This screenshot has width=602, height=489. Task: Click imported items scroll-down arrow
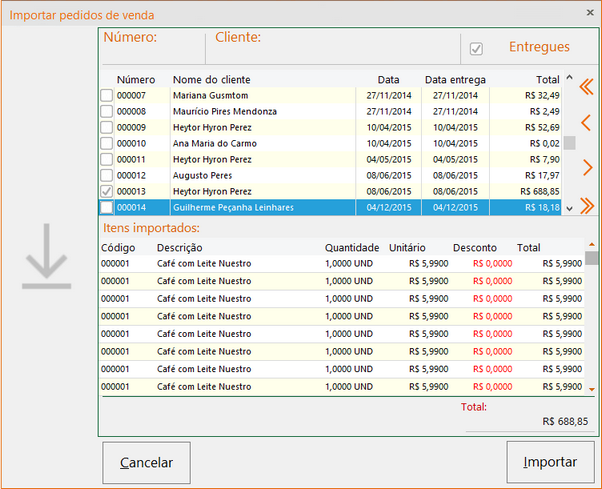pyautogui.click(x=592, y=389)
